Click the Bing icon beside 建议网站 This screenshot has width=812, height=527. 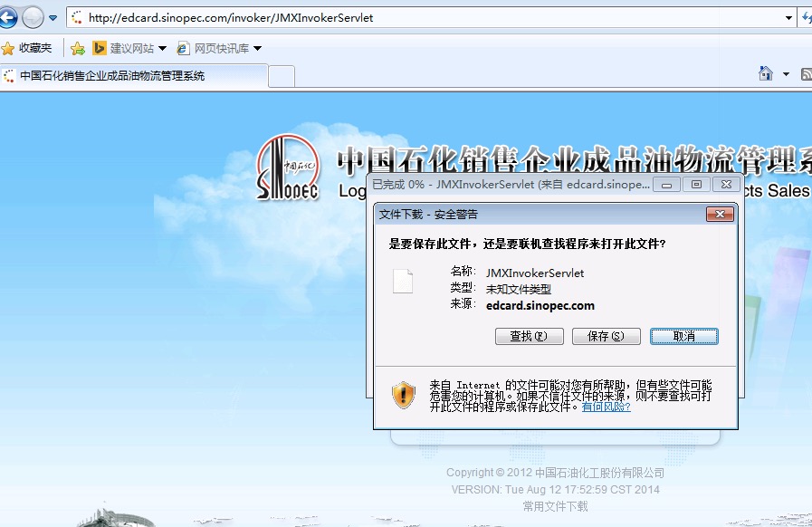point(99,48)
